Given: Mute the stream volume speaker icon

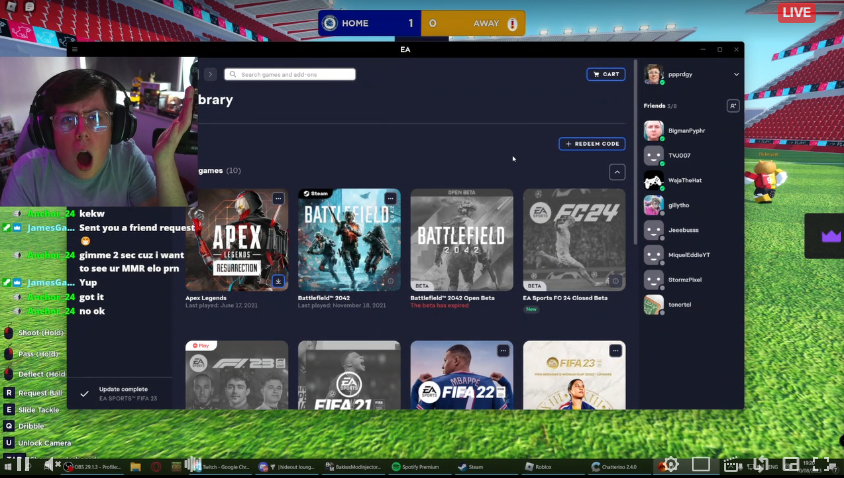Looking at the screenshot, I should coord(52,464).
